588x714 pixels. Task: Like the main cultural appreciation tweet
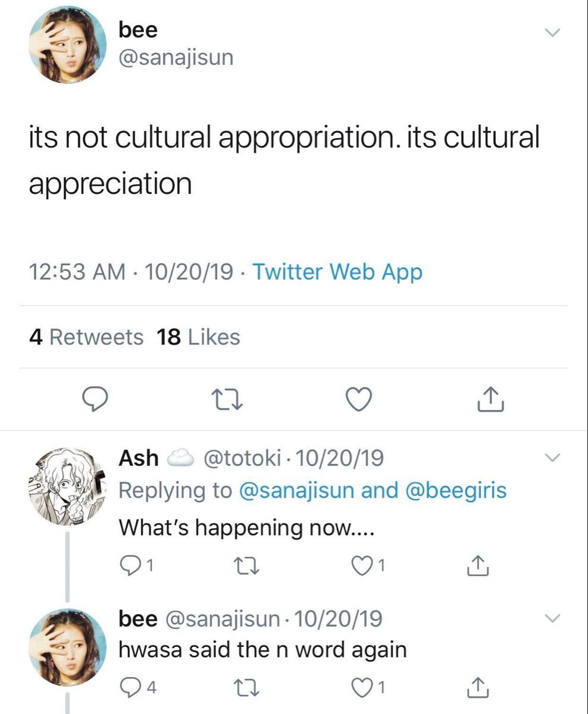(x=358, y=399)
